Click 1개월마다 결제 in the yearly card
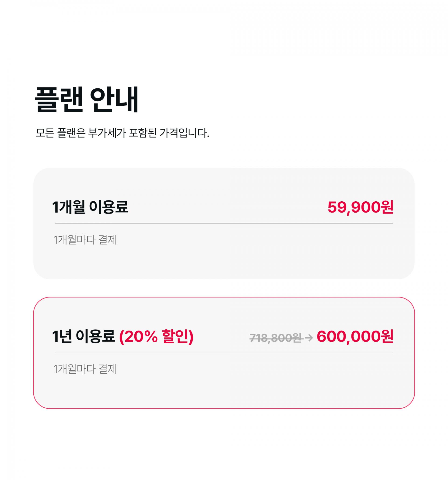The width and height of the screenshot is (448, 480). (x=85, y=369)
